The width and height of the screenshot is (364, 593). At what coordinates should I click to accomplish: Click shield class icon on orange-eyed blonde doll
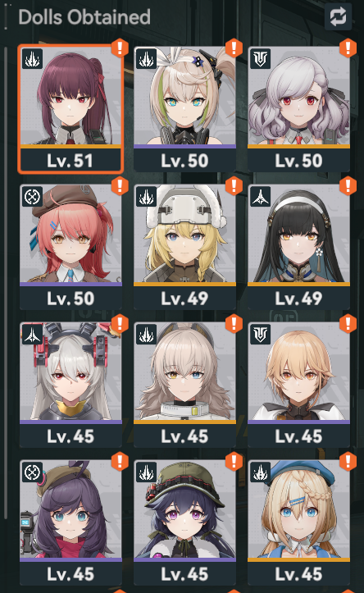tap(261, 335)
